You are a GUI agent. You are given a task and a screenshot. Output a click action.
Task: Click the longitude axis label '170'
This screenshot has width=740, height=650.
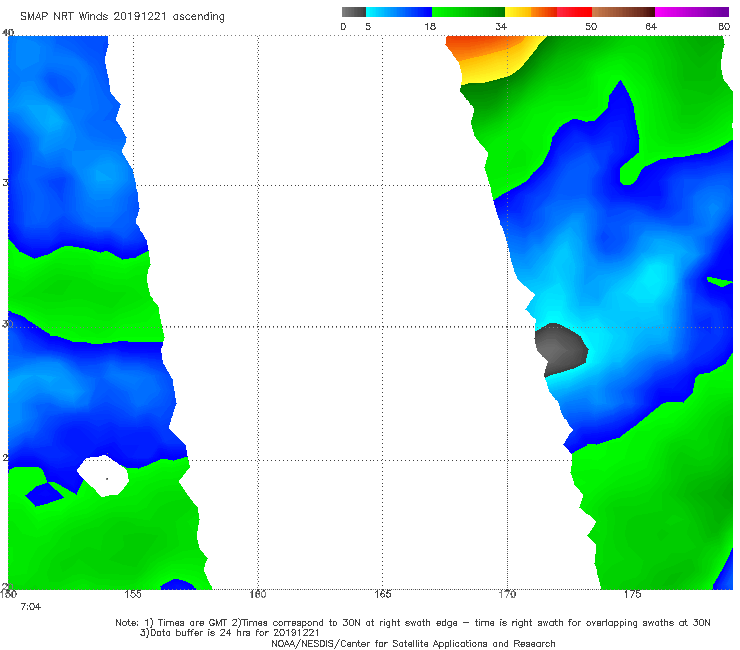click(507, 594)
